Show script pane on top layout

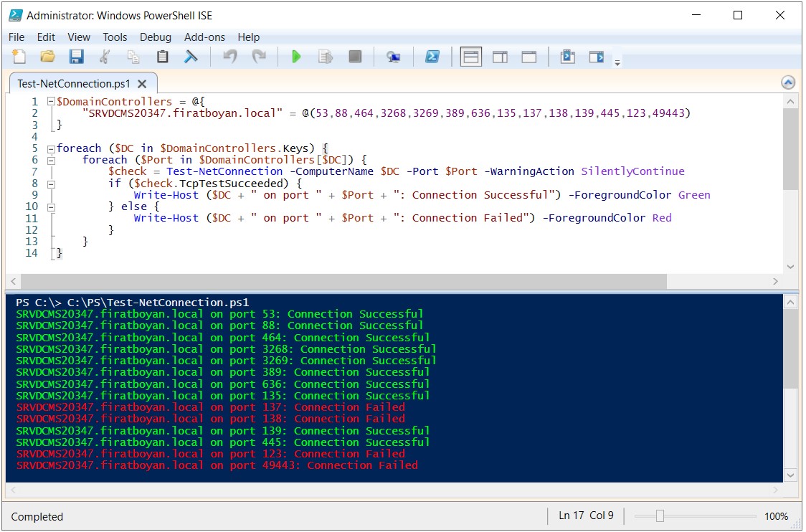click(471, 57)
